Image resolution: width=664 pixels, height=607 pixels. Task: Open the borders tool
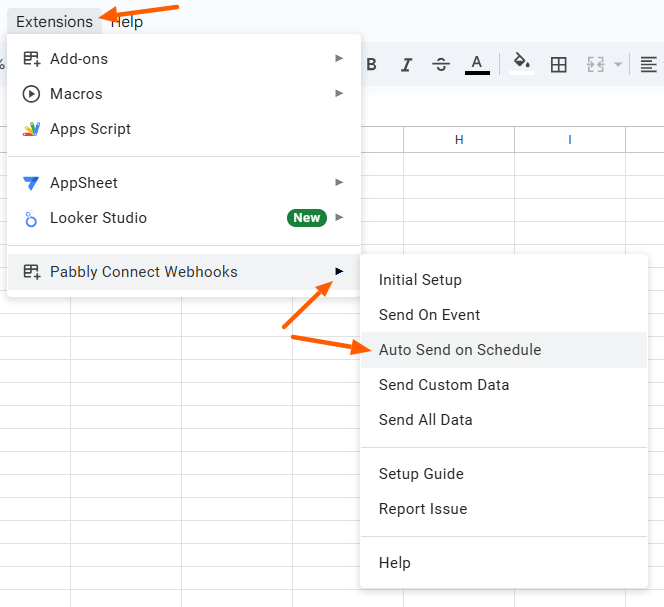click(x=558, y=65)
